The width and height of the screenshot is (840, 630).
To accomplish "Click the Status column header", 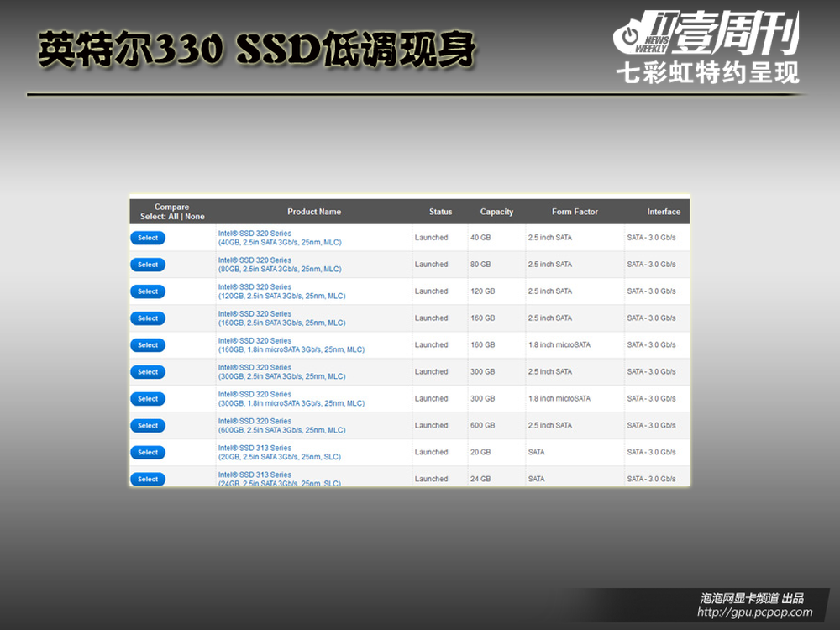I will (x=440, y=212).
